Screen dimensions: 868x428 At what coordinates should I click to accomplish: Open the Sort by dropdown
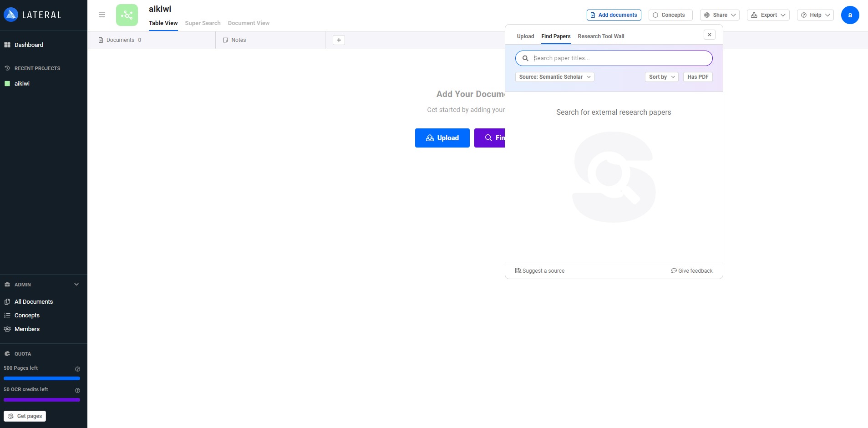(661, 77)
